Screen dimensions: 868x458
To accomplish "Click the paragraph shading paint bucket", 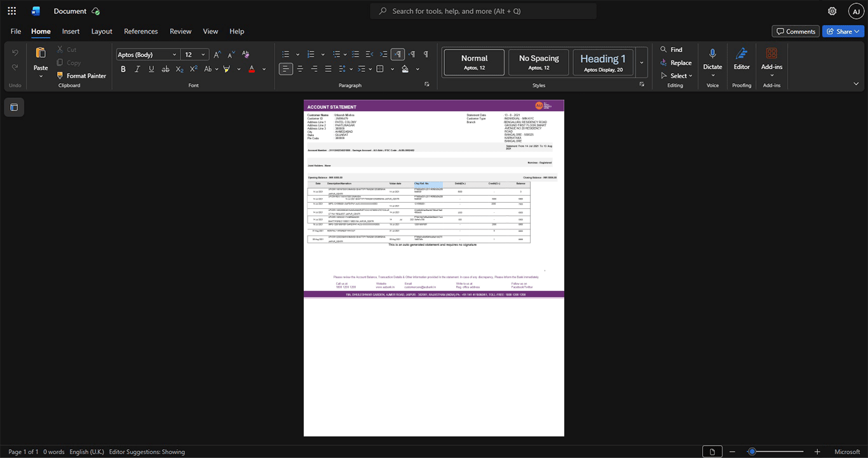I will (405, 69).
